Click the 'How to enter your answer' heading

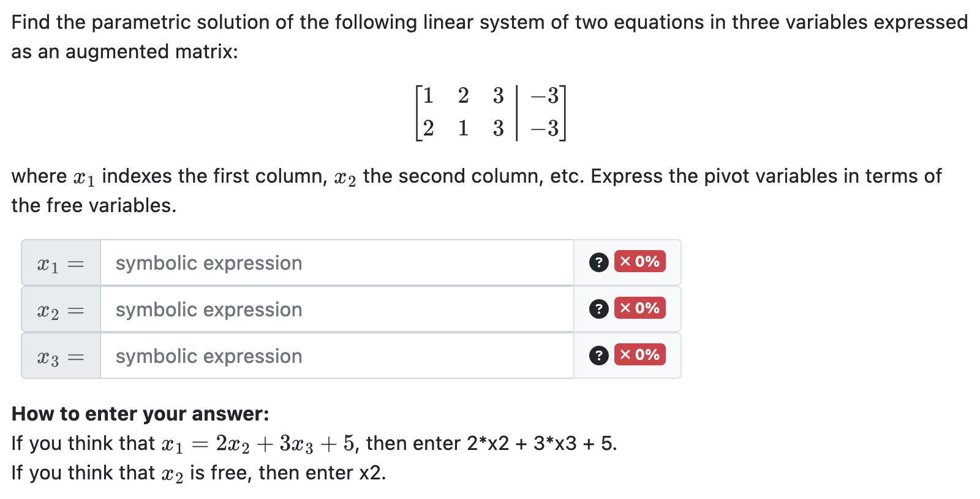141,414
